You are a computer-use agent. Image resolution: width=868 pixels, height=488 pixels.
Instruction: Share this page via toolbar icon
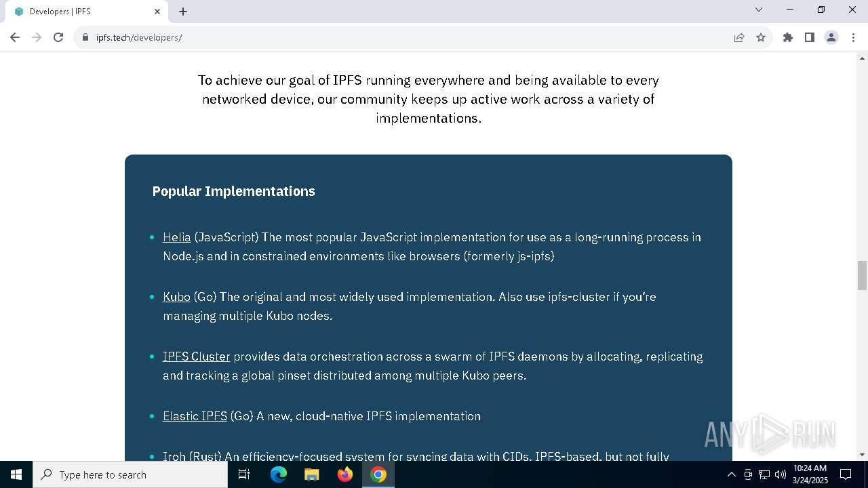click(x=739, y=37)
